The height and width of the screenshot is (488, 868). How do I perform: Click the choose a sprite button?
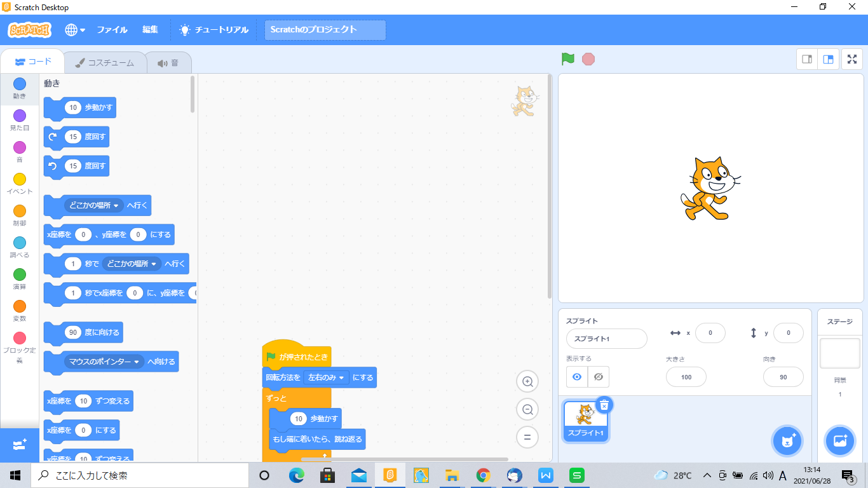787,440
